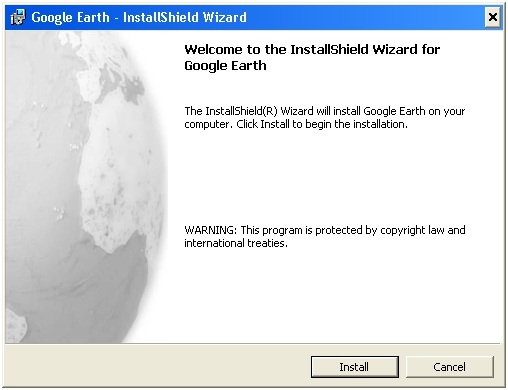Click the Install button
The width and height of the screenshot is (508, 390).
[x=354, y=367]
